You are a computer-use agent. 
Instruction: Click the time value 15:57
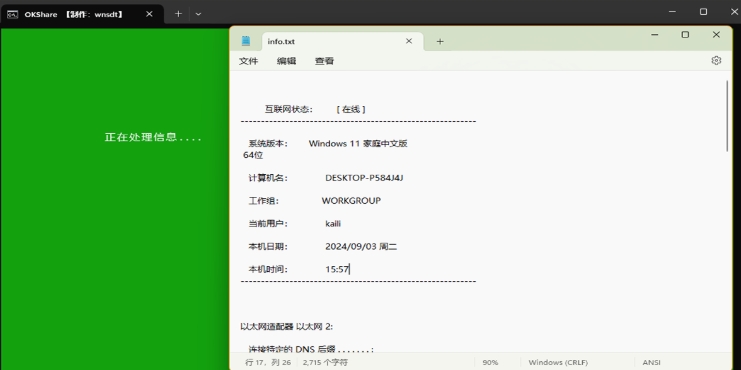coord(337,269)
